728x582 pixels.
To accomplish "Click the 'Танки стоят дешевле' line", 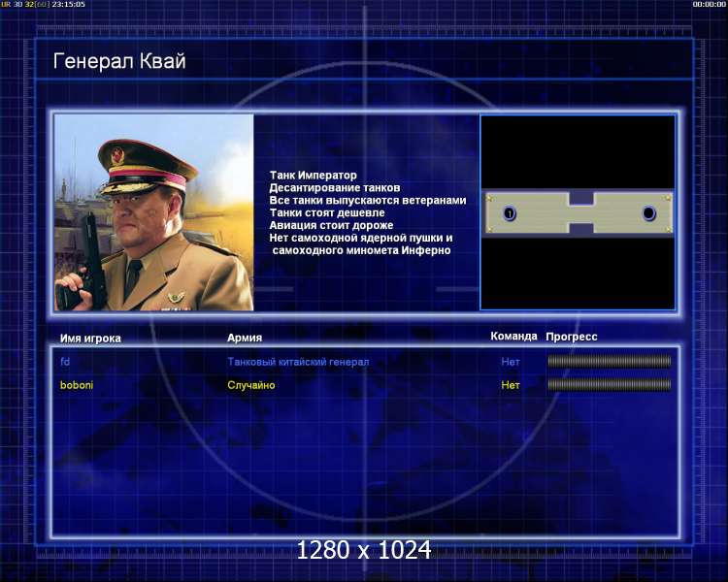I will click(327, 212).
